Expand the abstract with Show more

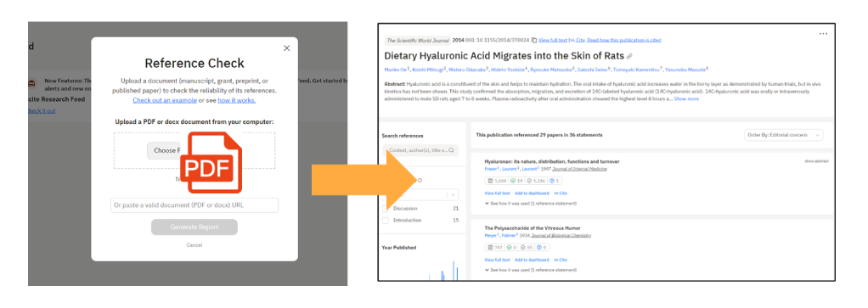[686, 99]
